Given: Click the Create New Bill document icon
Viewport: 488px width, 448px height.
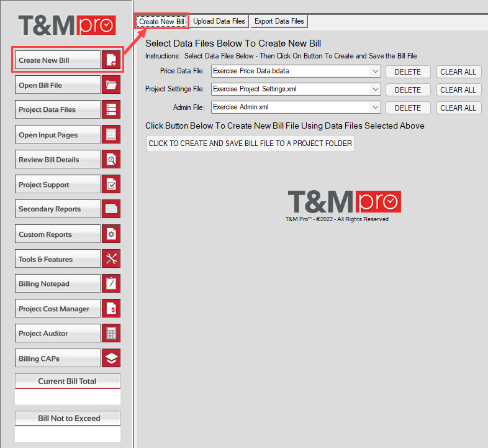Looking at the screenshot, I should tap(111, 60).
